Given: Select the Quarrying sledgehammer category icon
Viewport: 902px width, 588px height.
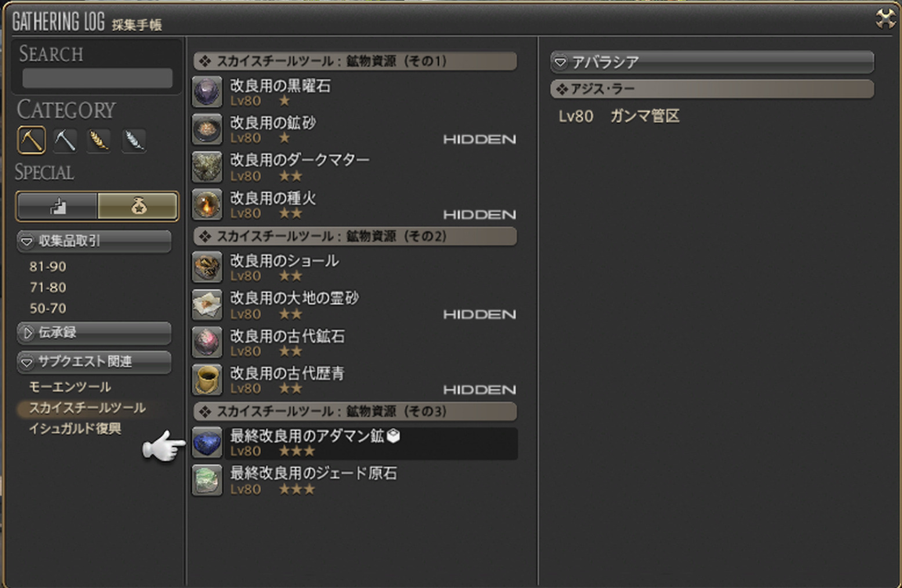Looking at the screenshot, I should (65, 140).
